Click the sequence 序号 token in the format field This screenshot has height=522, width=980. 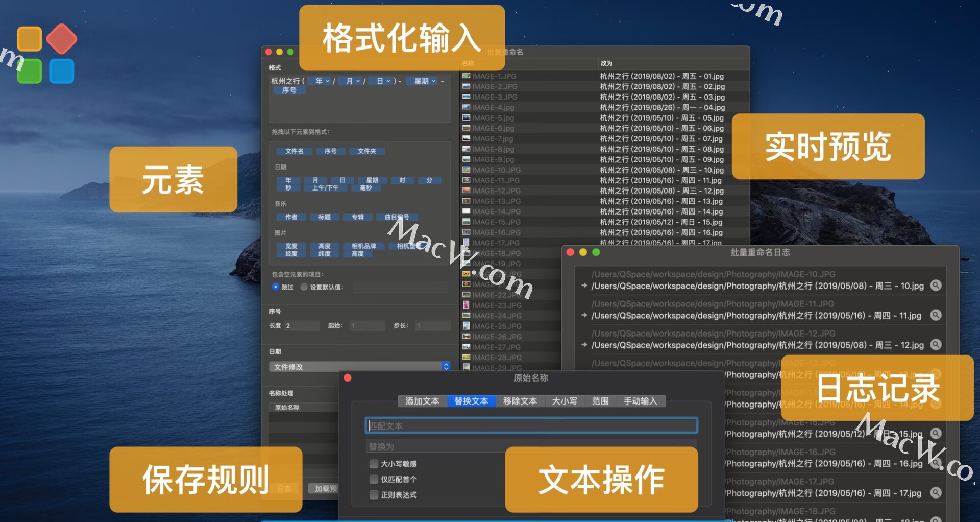tap(289, 90)
